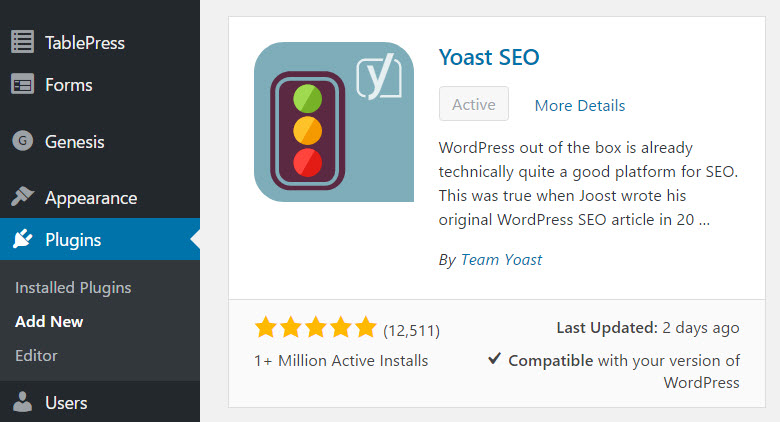The image size is (780, 422).
Task: Click the 1+ Million Active Installs text
Action: [x=341, y=360]
